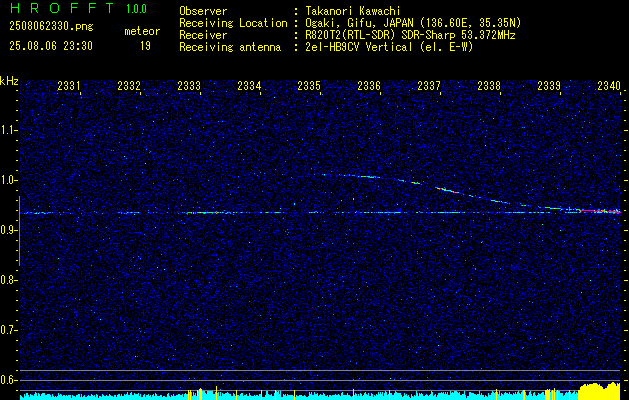Click the yellow signal-level block at bottom right

point(600,391)
